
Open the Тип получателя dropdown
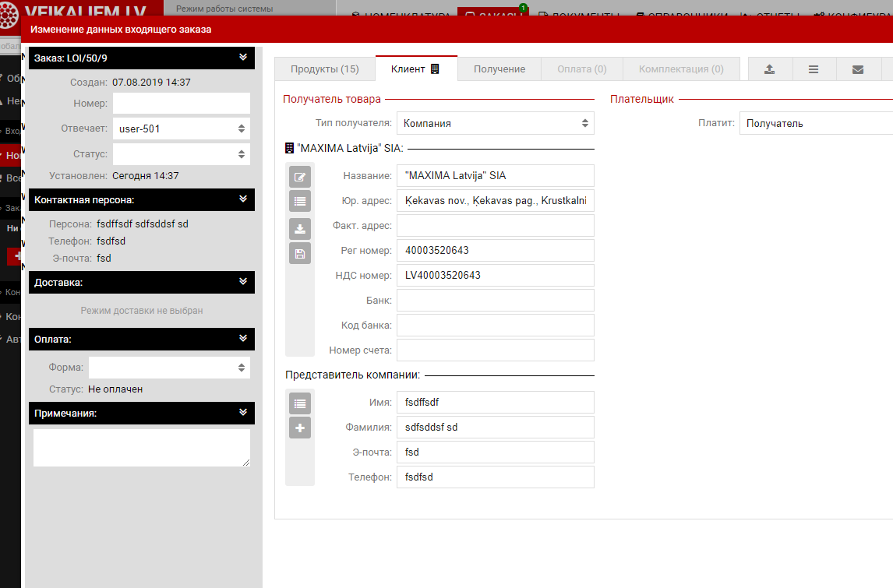pyautogui.click(x=495, y=123)
